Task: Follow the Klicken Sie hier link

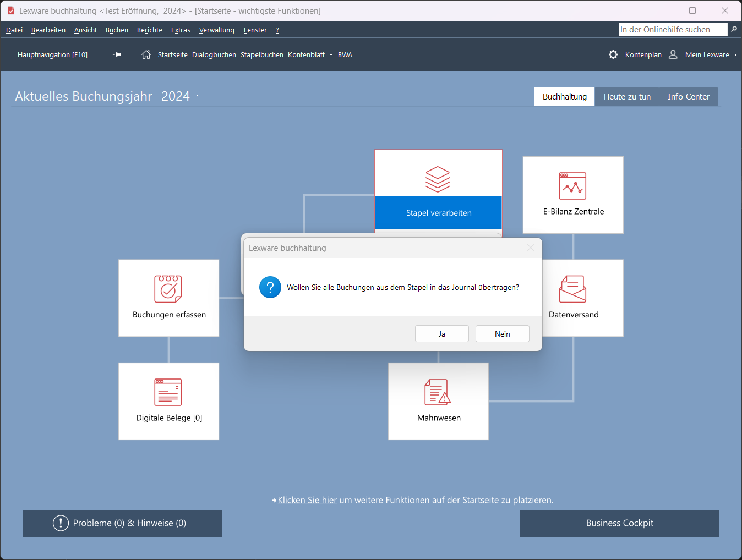Action: click(x=307, y=500)
